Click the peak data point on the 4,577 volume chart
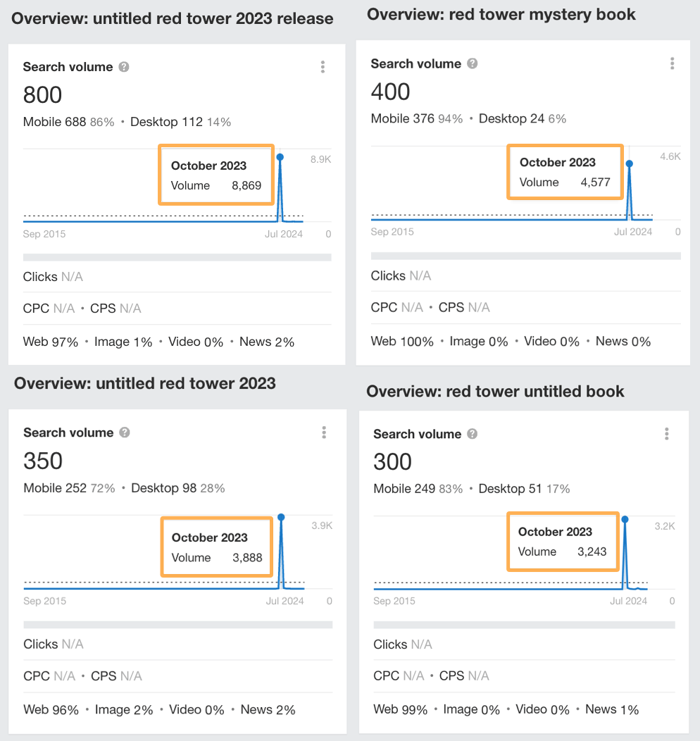This screenshot has width=700, height=741. (x=630, y=165)
